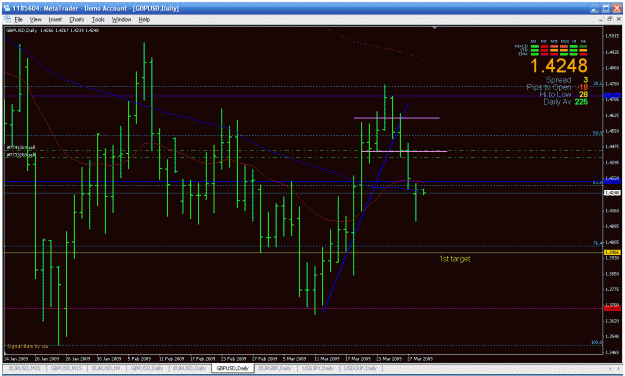625x376 pixels.
Task: Switch to the USDJPY,Daily chart tab
Action: coord(317,368)
